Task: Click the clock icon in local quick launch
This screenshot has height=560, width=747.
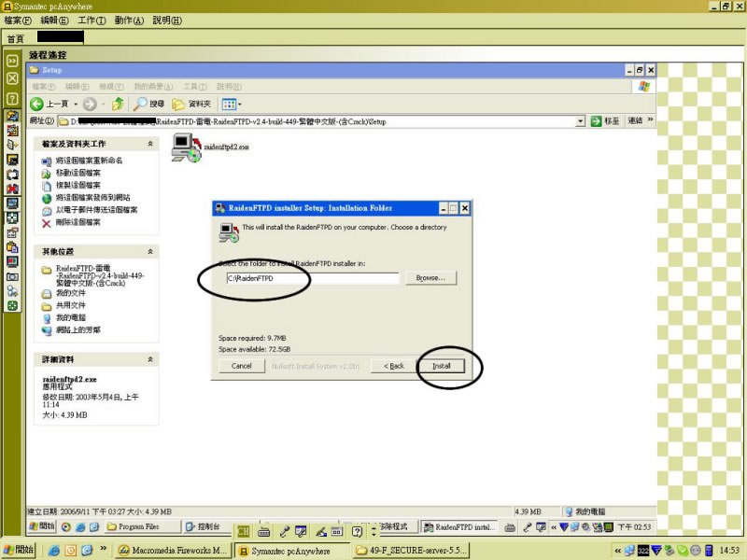Action: point(71,551)
